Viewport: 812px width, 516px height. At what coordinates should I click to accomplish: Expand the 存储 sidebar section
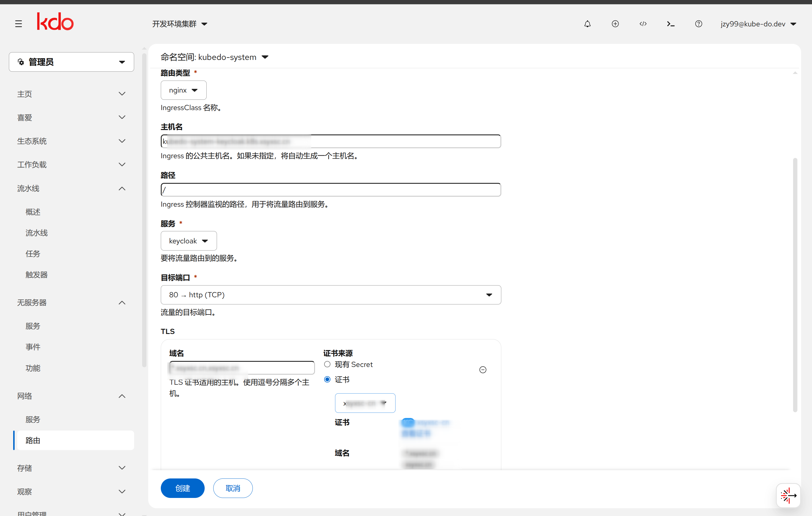click(x=71, y=468)
